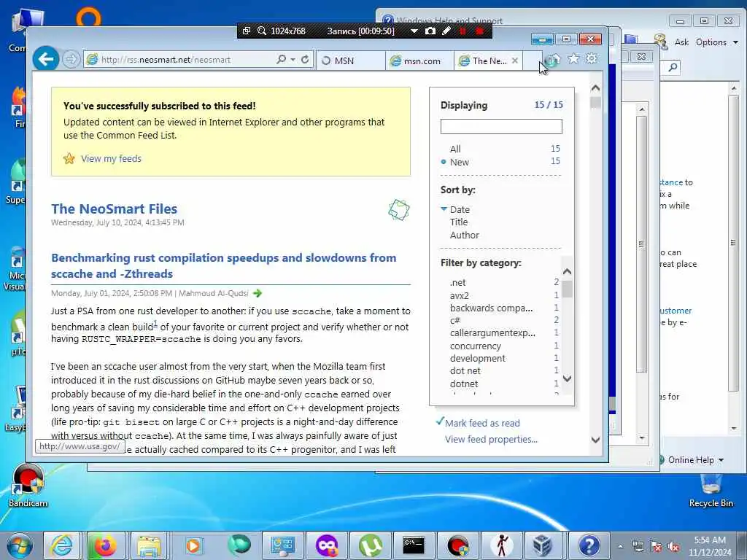Pause recording in the Bandicam bar
Viewport: 747px width, 560px height.
(x=462, y=31)
